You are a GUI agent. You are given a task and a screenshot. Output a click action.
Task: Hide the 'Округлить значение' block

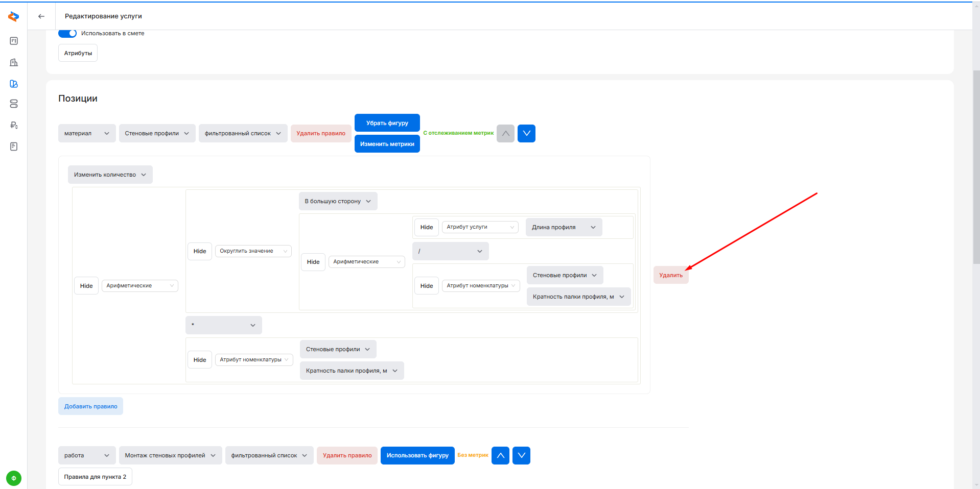tap(200, 251)
